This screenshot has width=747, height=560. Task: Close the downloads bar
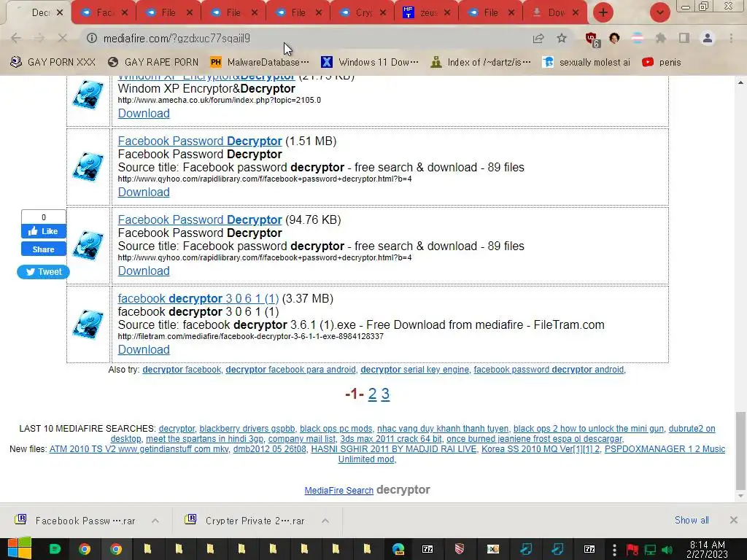pyautogui.click(x=734, y=520)
